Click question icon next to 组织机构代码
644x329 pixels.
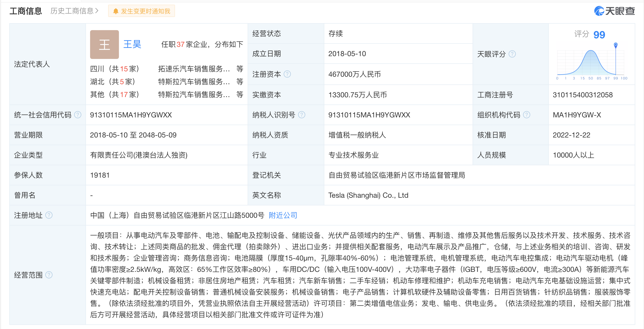[527, 115]
